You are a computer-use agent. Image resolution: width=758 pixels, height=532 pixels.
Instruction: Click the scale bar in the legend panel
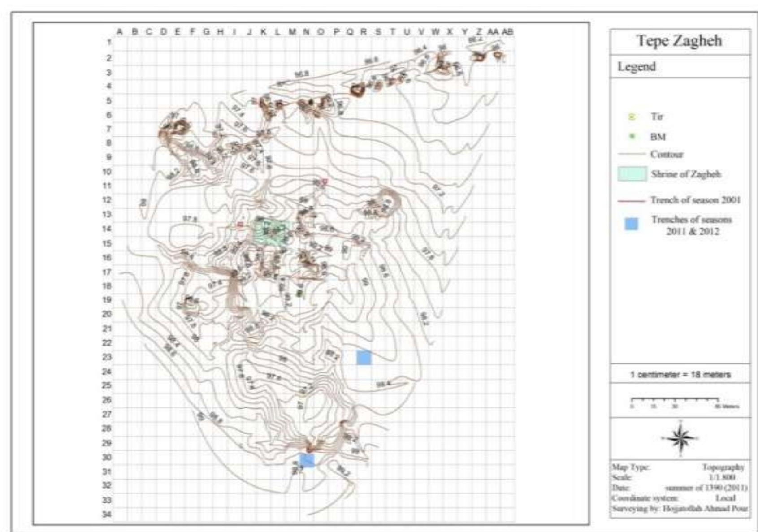click(675, 400)
